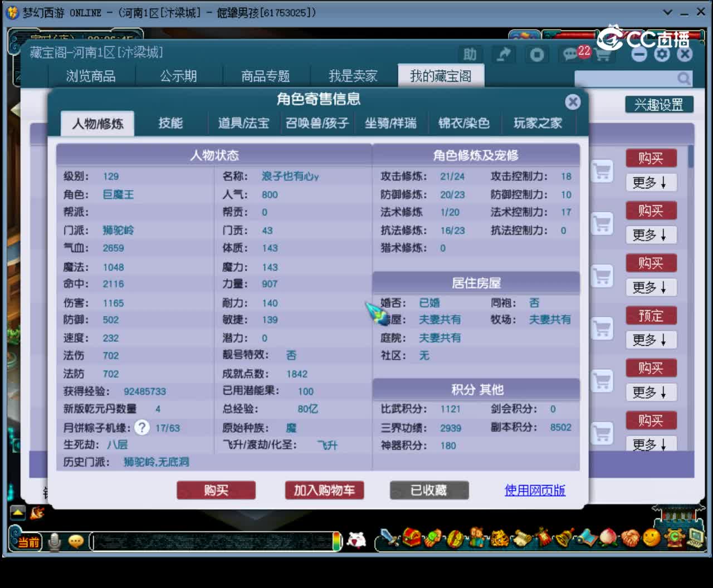Click the red banner guild icon
The height and width of the screenshot is (588, 713).
543,538
